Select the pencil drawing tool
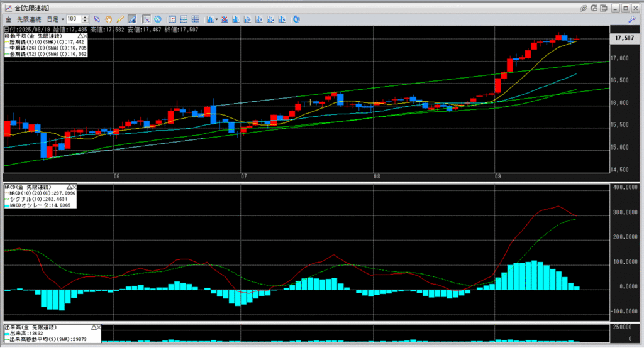 [x=119, y=19]
